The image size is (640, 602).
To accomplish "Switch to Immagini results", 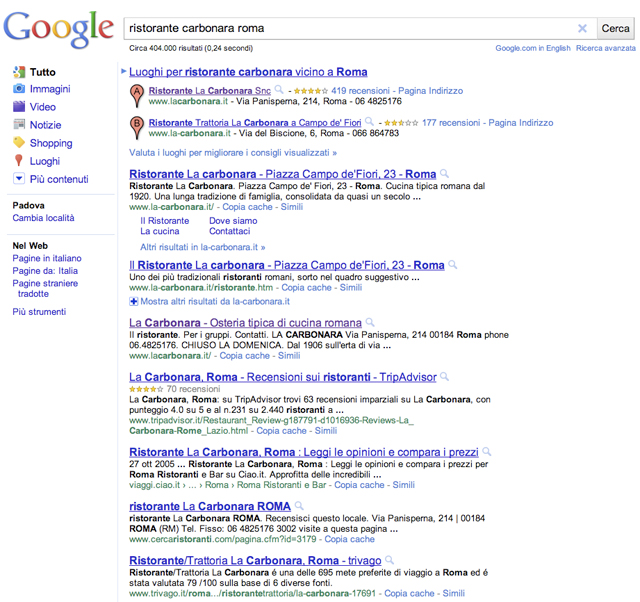I will click(x=50, y=89).
